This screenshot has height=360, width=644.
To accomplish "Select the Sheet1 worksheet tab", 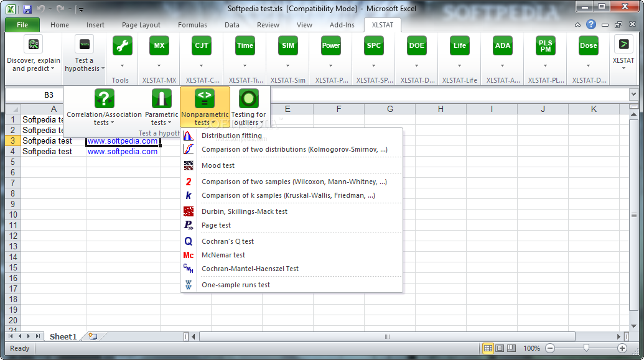I will [63, 336].
